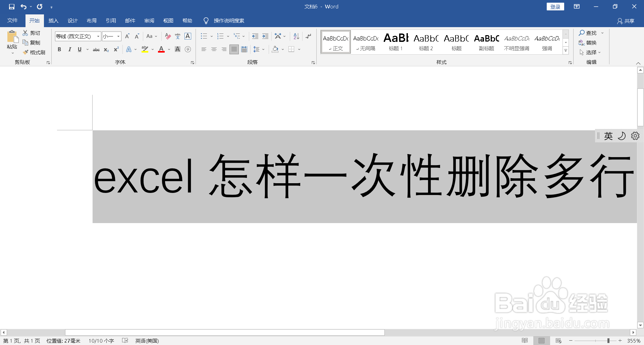Toggle italic formatting

(69, 49)
